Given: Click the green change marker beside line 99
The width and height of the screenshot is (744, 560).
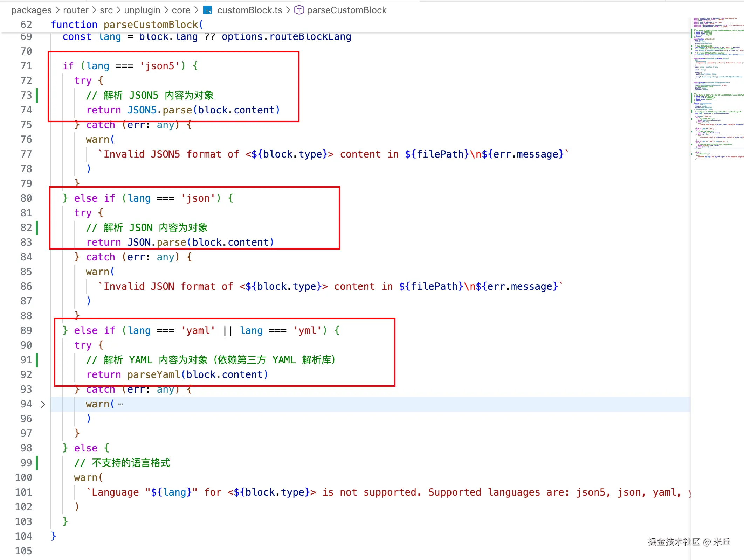Looking at the screenshot, I should (37, 463).
